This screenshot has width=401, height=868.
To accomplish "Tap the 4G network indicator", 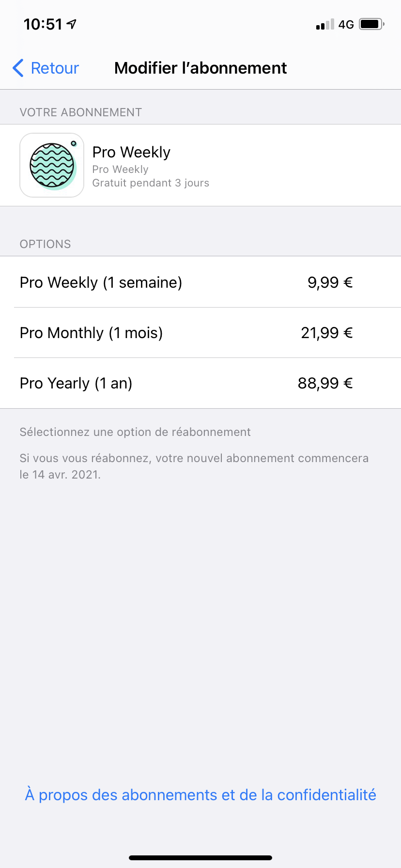I will [346, 24].
